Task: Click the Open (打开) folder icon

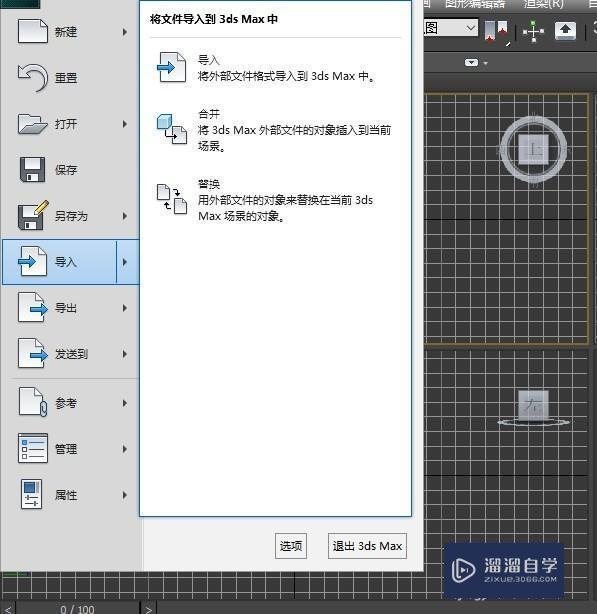Action: pyautogui.click(x=33, y=124)
